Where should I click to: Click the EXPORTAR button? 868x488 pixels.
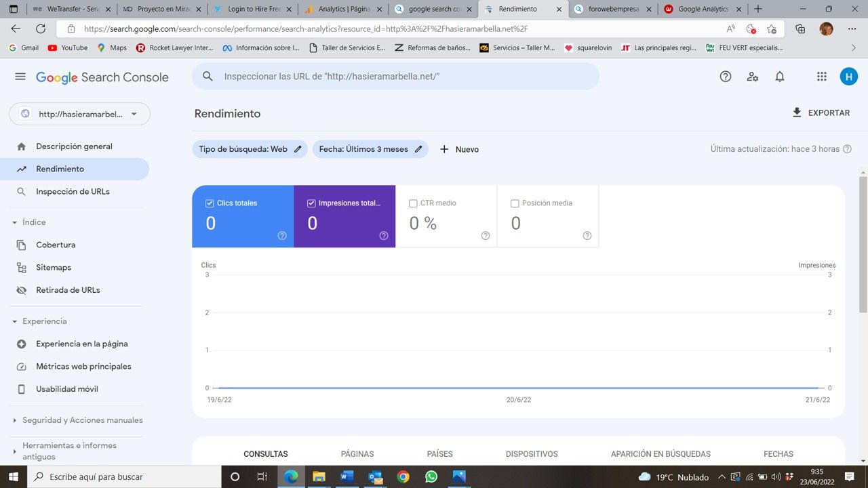821,113
